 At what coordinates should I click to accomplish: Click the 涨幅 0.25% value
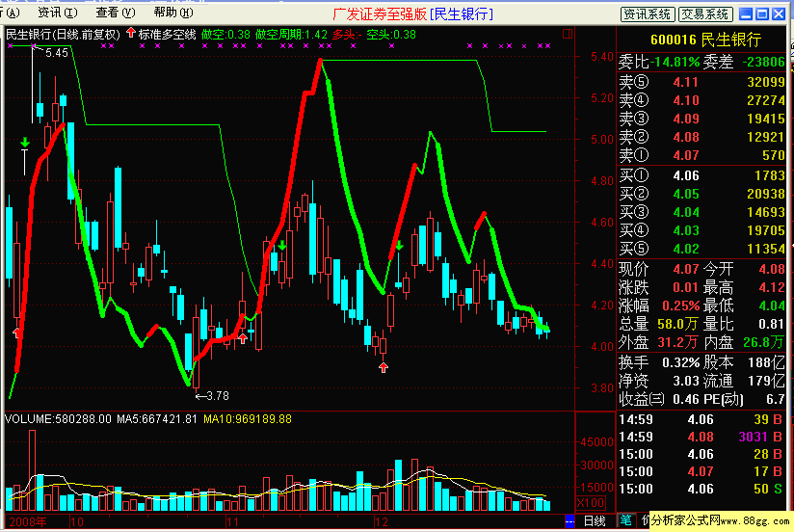tap(680, 306)
